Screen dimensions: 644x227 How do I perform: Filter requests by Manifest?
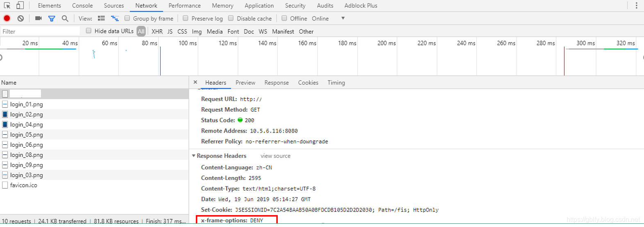coord(283,31)
